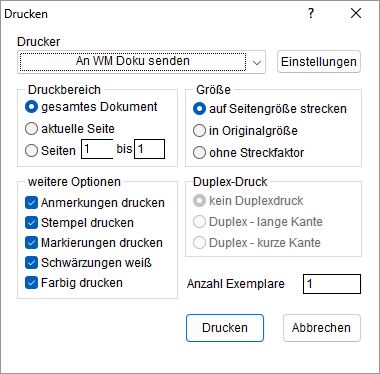Click the Drucken button to print
Image resolution: width=380 pixels, height=374 pixels.
[225, 328]
